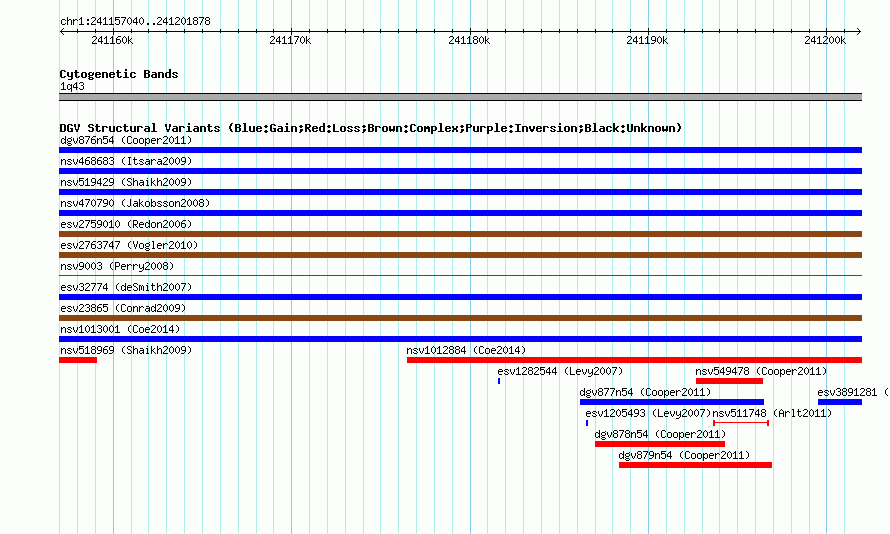Click the Cytogenetic Bands track title

119,74
